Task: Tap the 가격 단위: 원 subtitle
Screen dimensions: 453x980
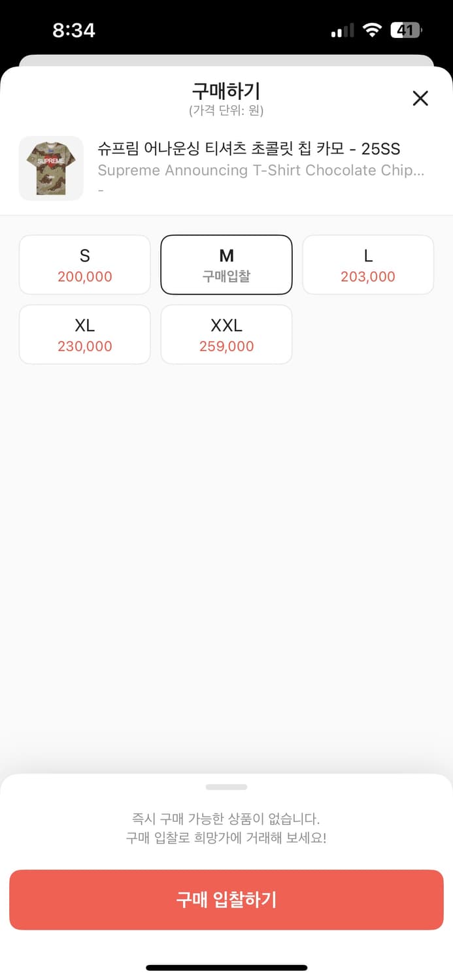Action: tap(226, 110)
